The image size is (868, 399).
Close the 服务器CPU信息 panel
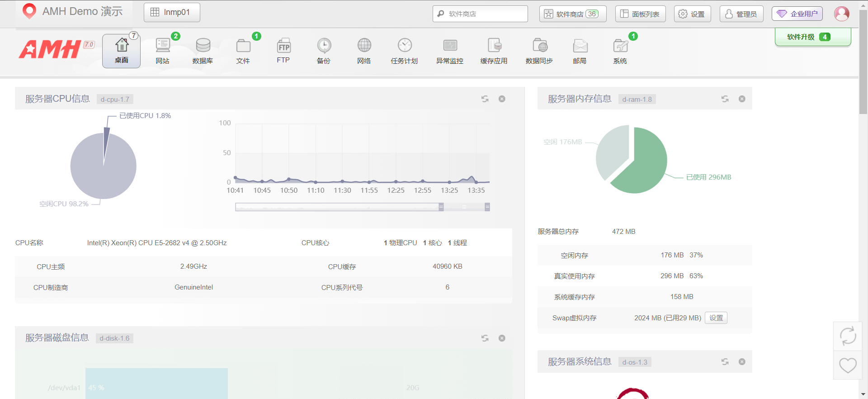[x=502, y=99]
